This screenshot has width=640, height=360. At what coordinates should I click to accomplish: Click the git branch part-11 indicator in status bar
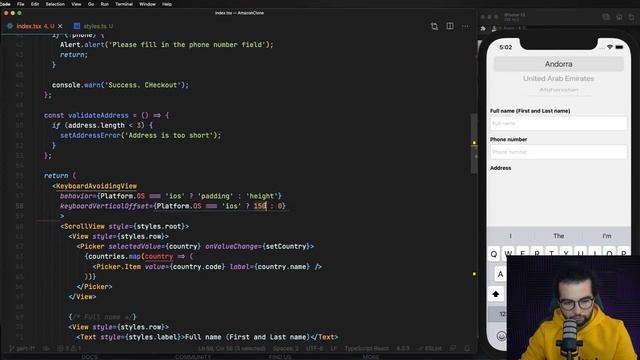[22, 349]
